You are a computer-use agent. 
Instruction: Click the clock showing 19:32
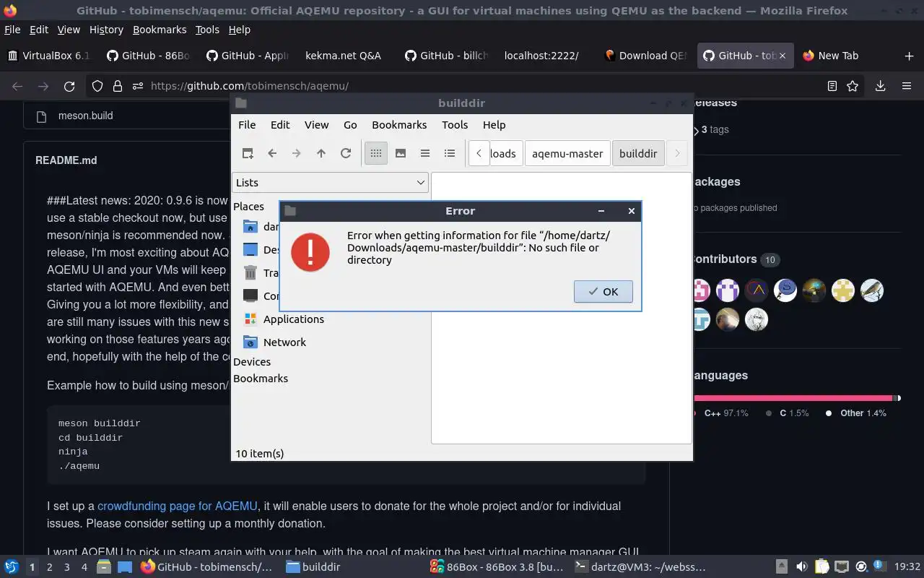907,567
